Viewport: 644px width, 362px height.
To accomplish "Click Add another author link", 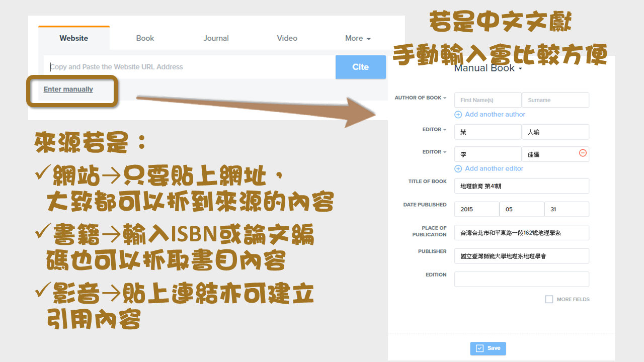I will 495,115.
